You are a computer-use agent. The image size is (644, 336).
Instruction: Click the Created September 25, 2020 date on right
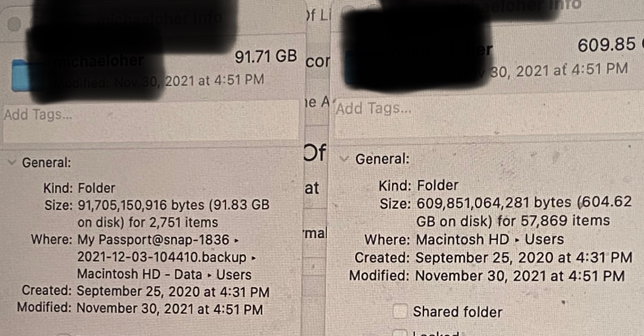click(524, 257)
